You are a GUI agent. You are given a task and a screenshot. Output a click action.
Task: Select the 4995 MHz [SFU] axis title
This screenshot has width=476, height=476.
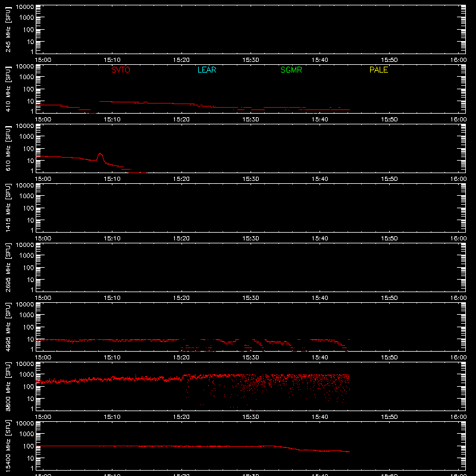[8, 327]
